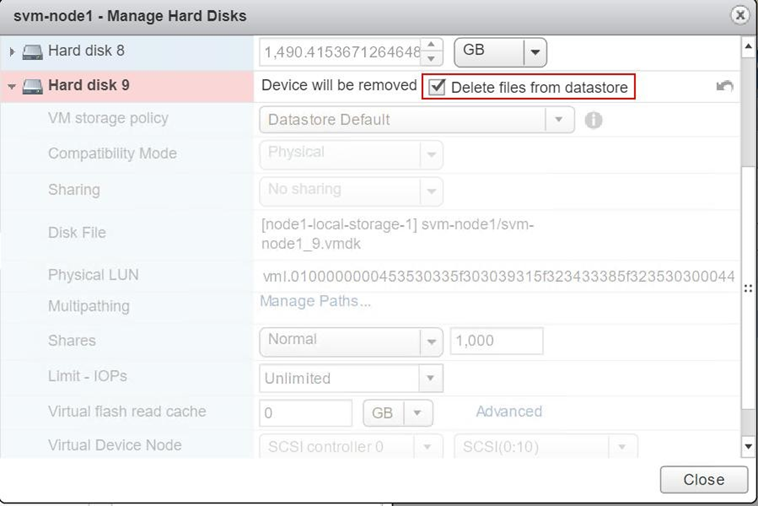Expand the Hard disk 8 entry

point(12,51)
